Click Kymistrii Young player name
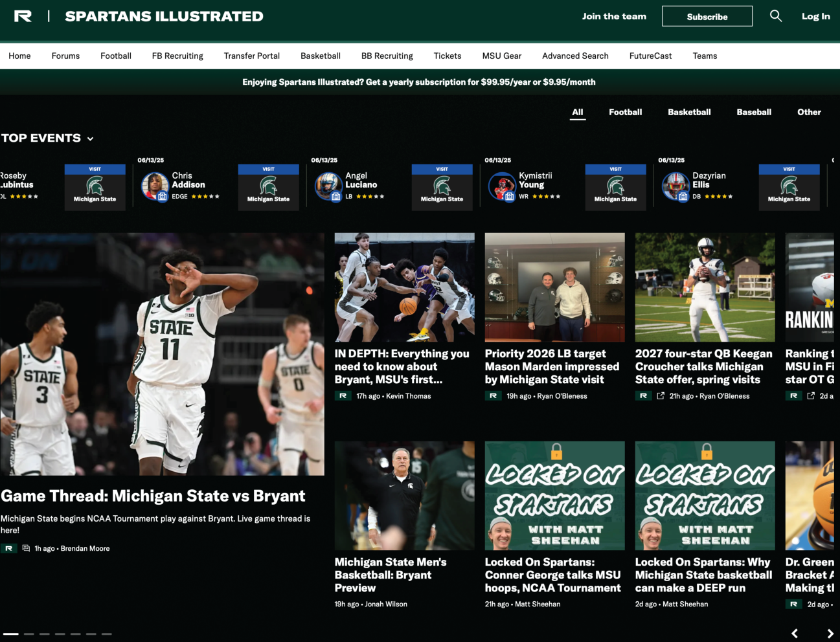The width and height of the screenshot is (840, 642). click(x=536, y=180)
